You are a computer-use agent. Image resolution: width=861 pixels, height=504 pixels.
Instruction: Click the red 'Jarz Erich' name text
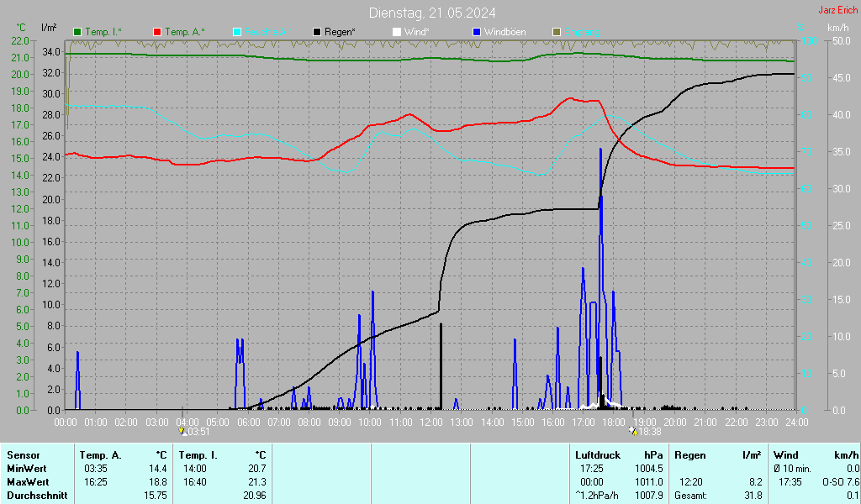(837, 10)
